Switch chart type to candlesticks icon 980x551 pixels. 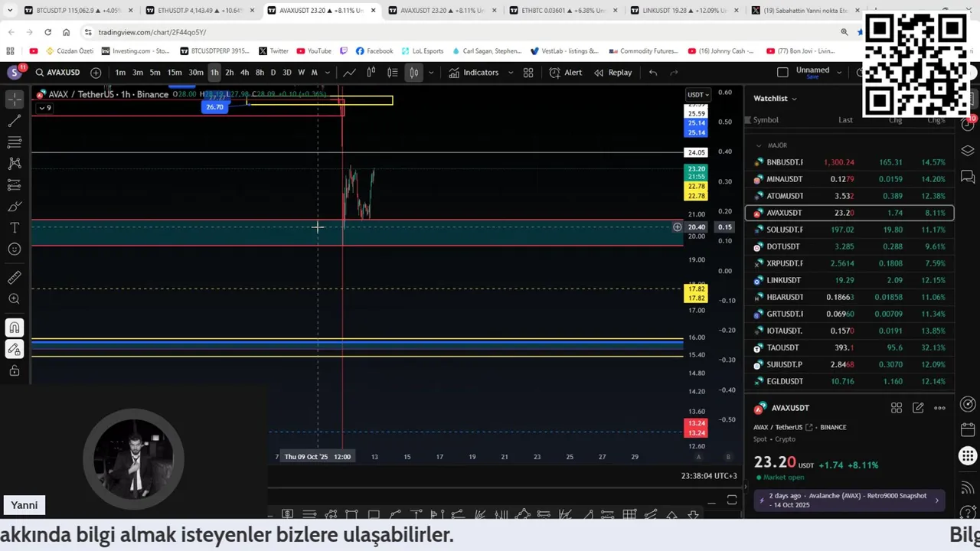coord(413,73)
